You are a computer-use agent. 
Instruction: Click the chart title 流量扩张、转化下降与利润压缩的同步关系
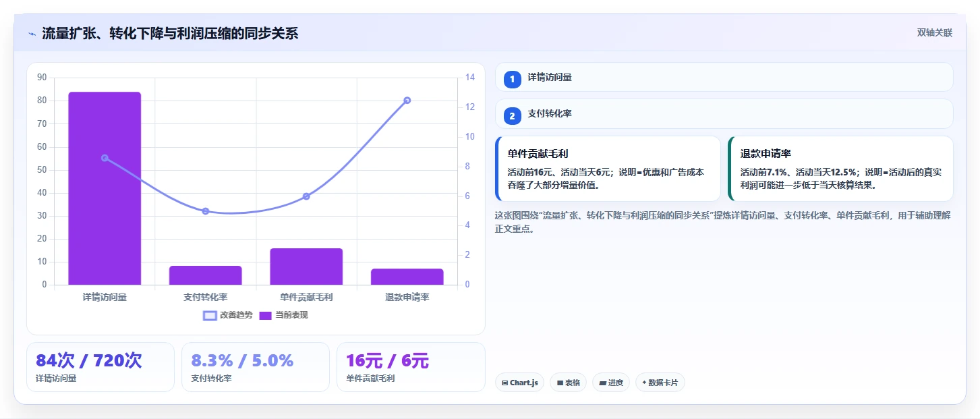click(x=170, y=34)
